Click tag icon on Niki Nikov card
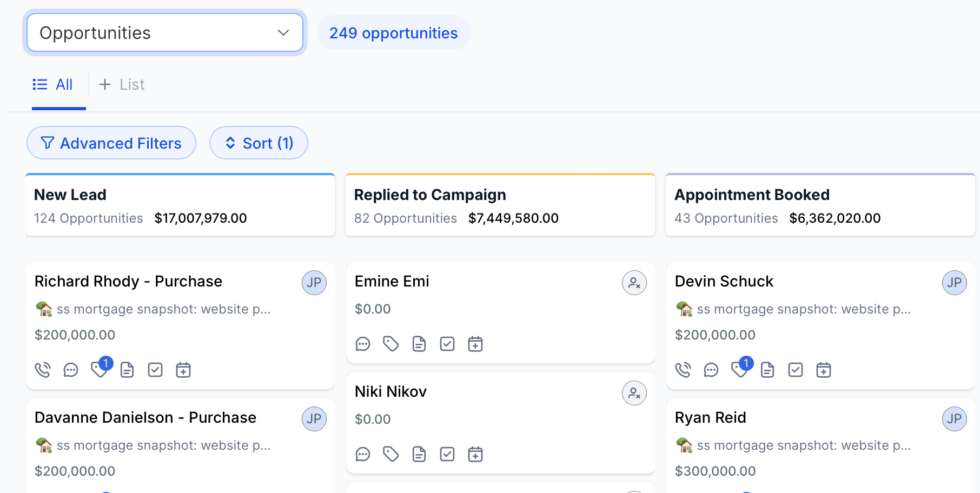Screen dimensions: 980x493 (391, 455)
